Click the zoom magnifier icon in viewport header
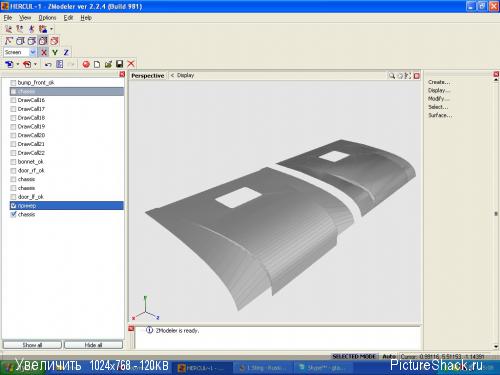The height and width of the screenshot is (375, 500). 392,76
